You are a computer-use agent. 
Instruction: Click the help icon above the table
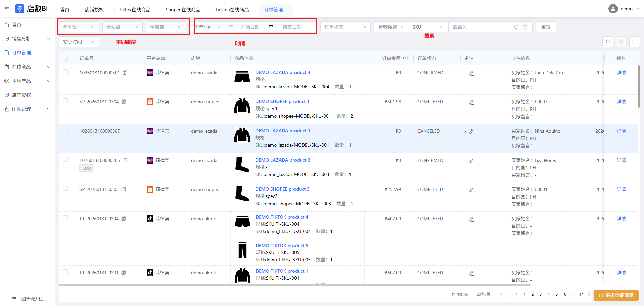[621, 42]
